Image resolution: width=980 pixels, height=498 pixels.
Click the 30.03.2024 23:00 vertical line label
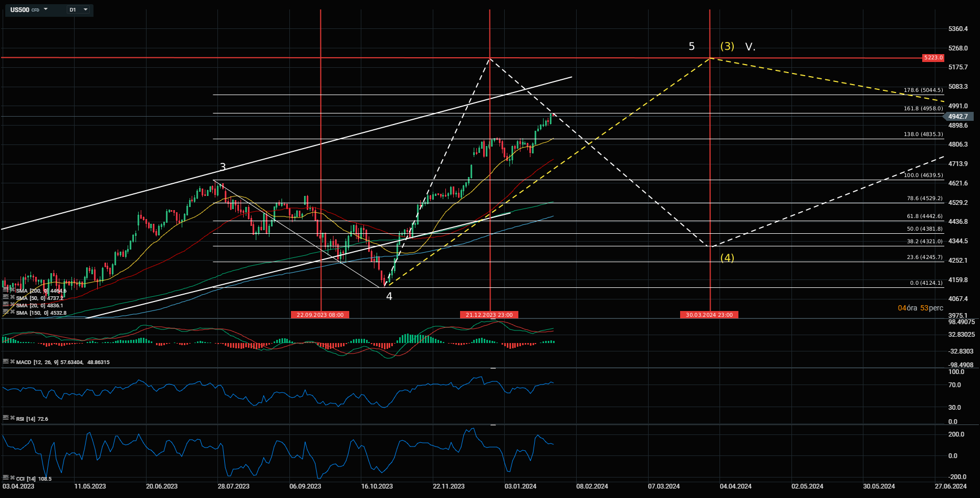710,315
